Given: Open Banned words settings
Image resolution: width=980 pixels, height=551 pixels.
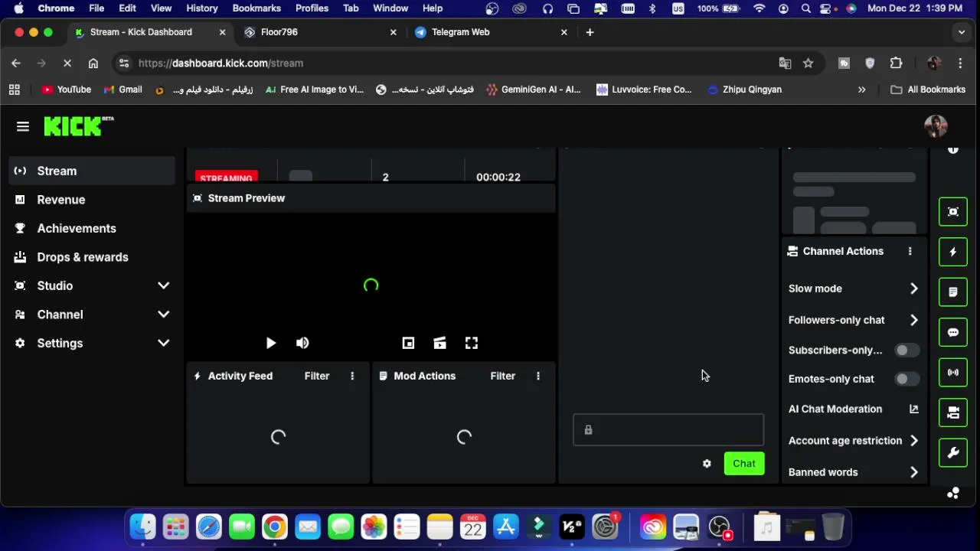Looking at the screenshot, I should tap(854, 472).
